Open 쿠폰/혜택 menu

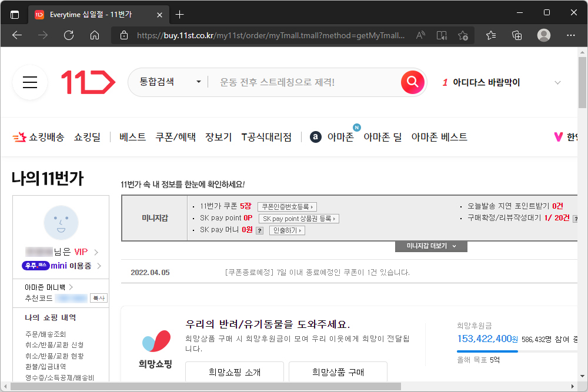(x=175, y=137)
